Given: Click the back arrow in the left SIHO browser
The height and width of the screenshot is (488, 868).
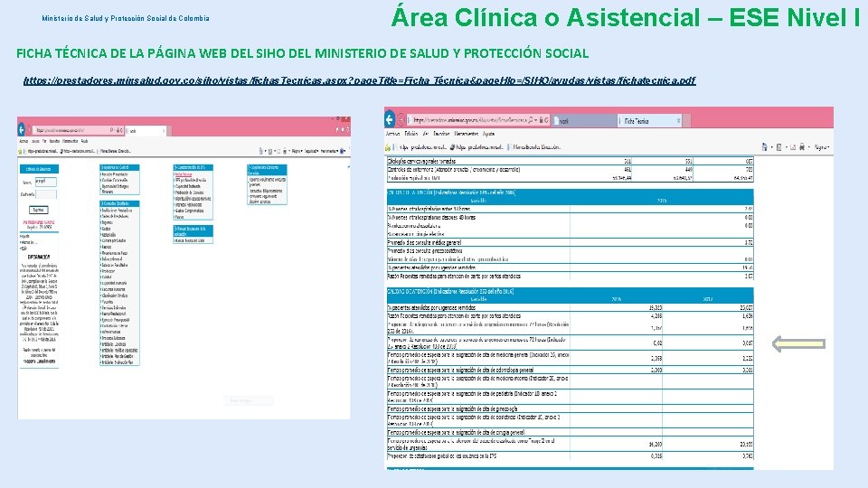Looking at the screenshot, I should click(21, 130).
